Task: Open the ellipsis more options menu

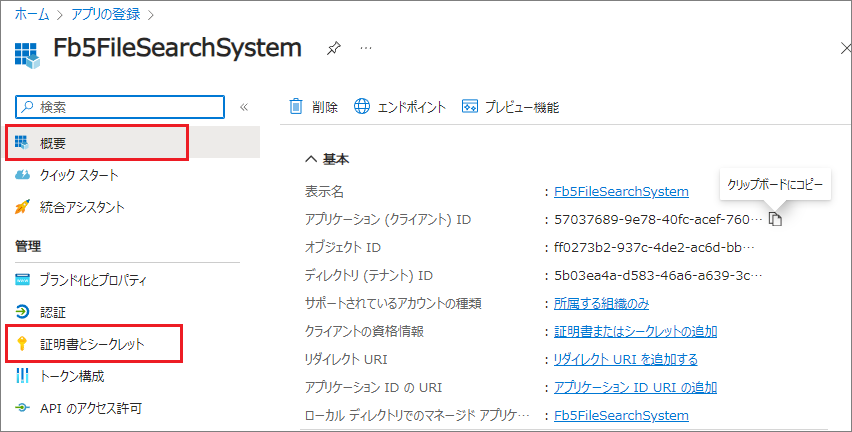Action: pos(366,48)
